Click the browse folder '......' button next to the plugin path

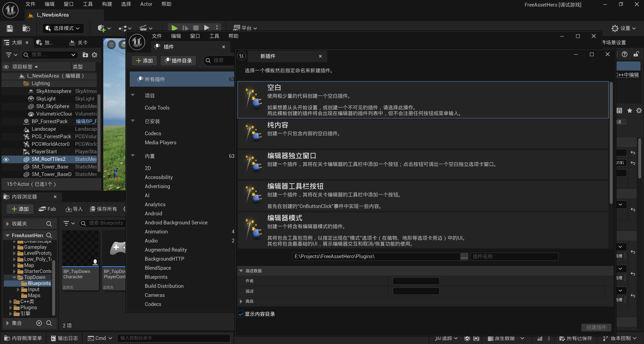464,257
